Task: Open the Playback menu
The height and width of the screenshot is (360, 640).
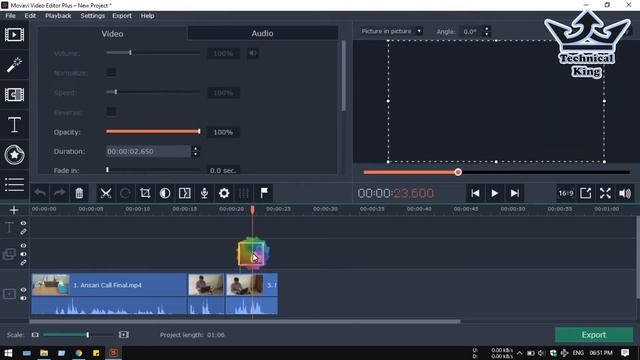Action: point(58,16)
